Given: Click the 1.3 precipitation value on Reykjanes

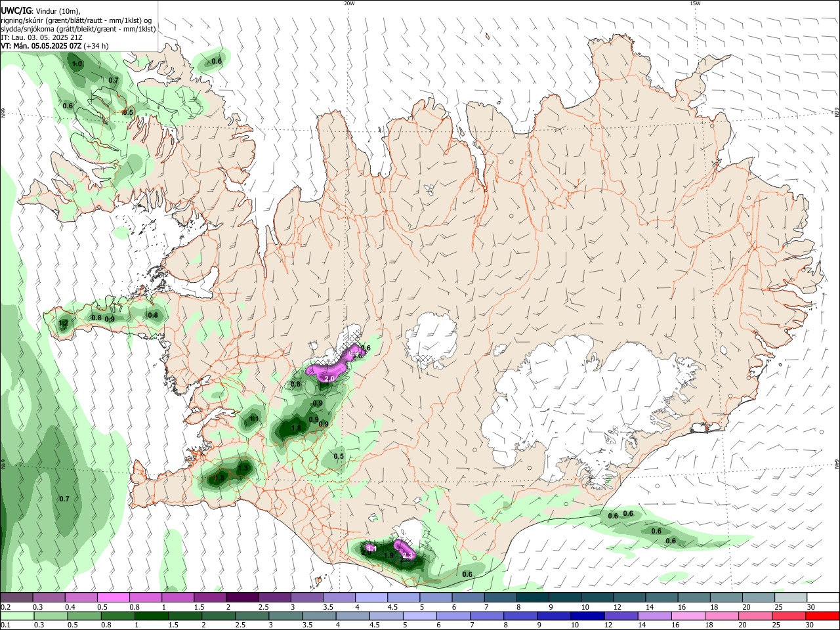Looking at the screenshot, I should coord(243,468).
